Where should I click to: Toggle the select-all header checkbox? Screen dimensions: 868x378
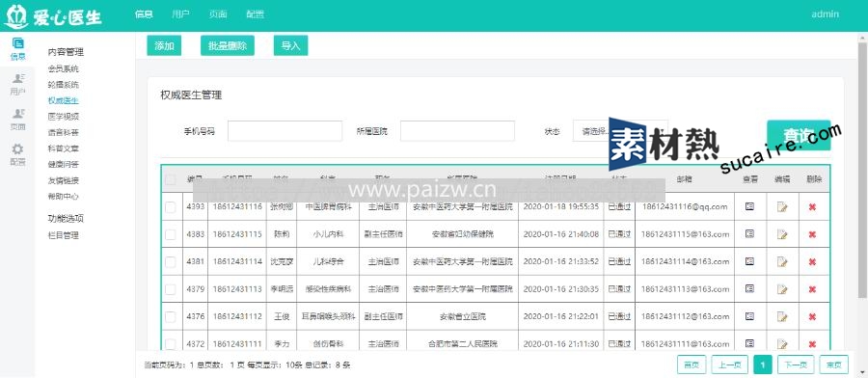171,179
